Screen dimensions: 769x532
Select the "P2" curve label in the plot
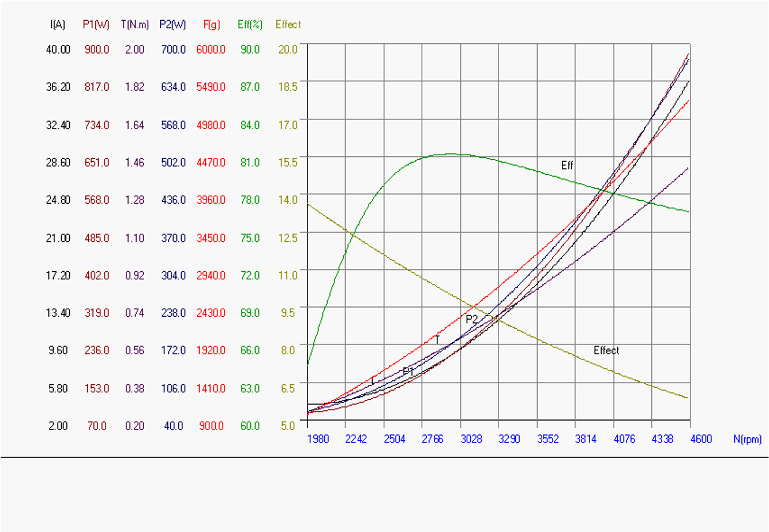coord(472,319)
